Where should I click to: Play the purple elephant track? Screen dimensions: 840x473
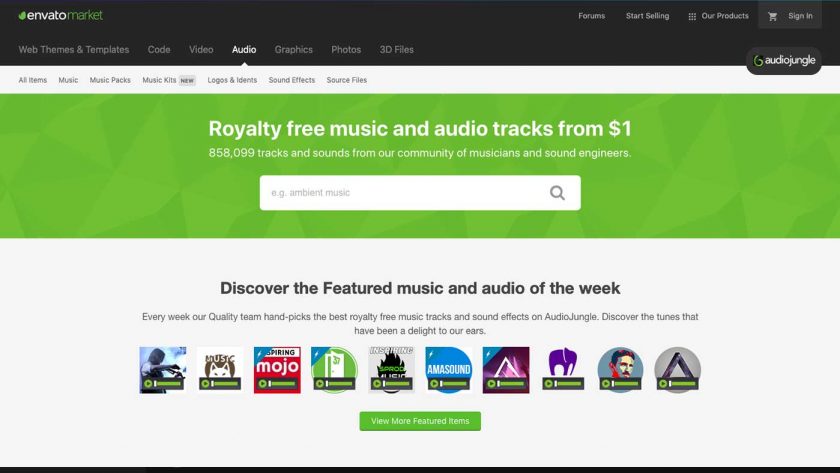[x=549, y=384]
